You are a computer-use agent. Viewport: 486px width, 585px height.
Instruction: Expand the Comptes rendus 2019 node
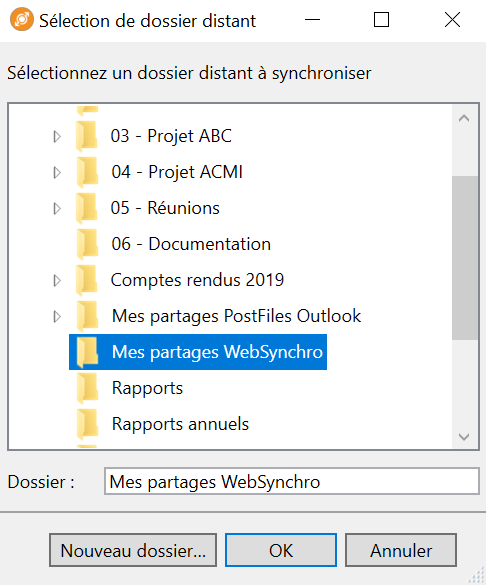point(57,280)
